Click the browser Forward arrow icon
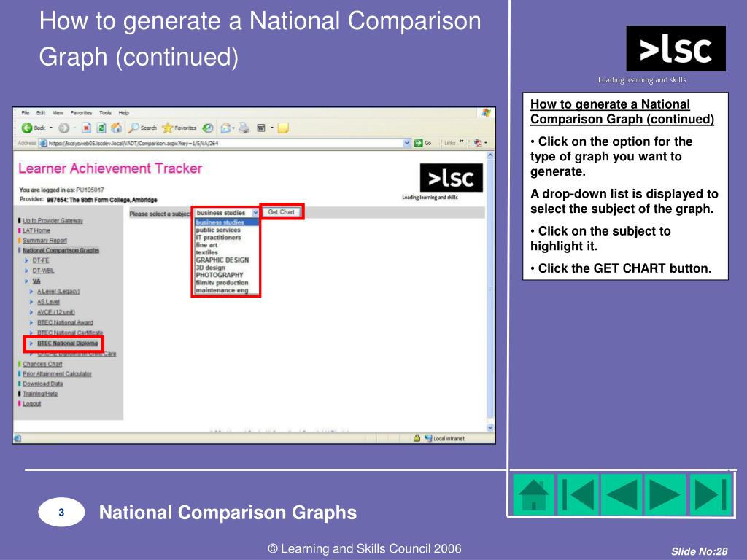 click(x=64, y=128)
